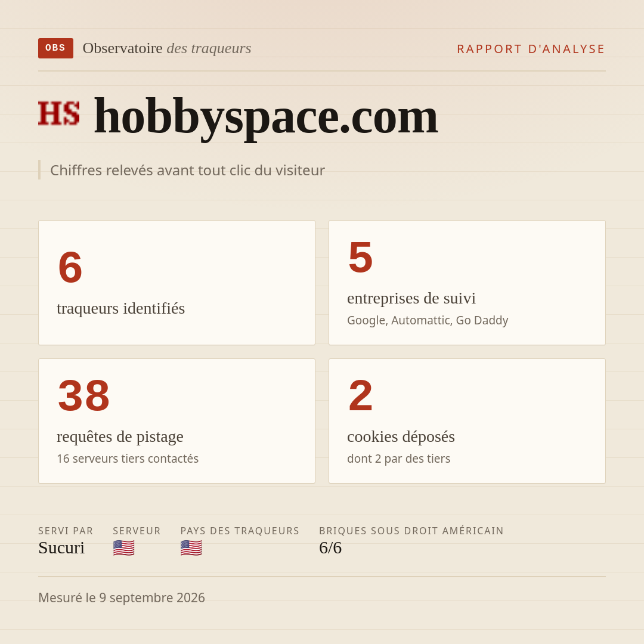The image size is (644, 644).
Task: Click the red OBS logo badge
Action: click(x=56, y=48)
